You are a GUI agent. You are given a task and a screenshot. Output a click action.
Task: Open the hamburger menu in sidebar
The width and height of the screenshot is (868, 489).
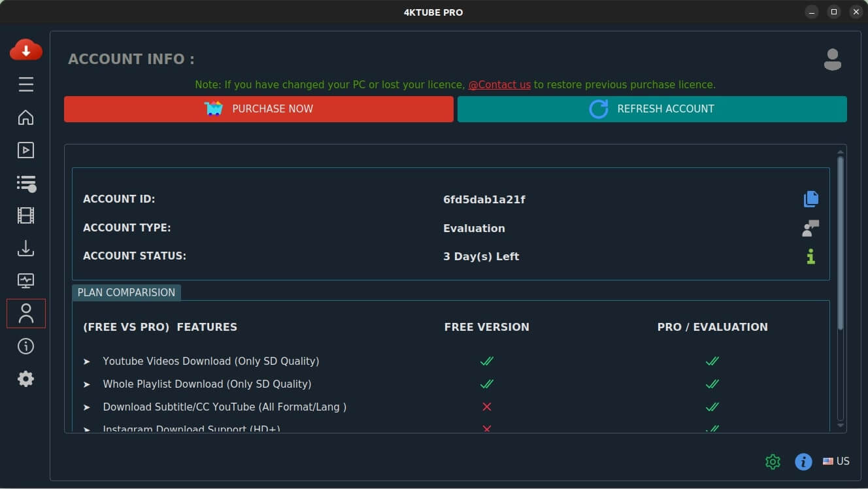[x=26, y=84]
